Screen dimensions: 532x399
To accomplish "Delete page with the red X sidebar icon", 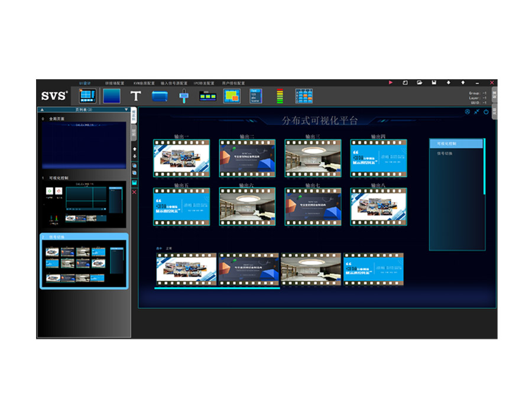I will [x=134, y=192].
